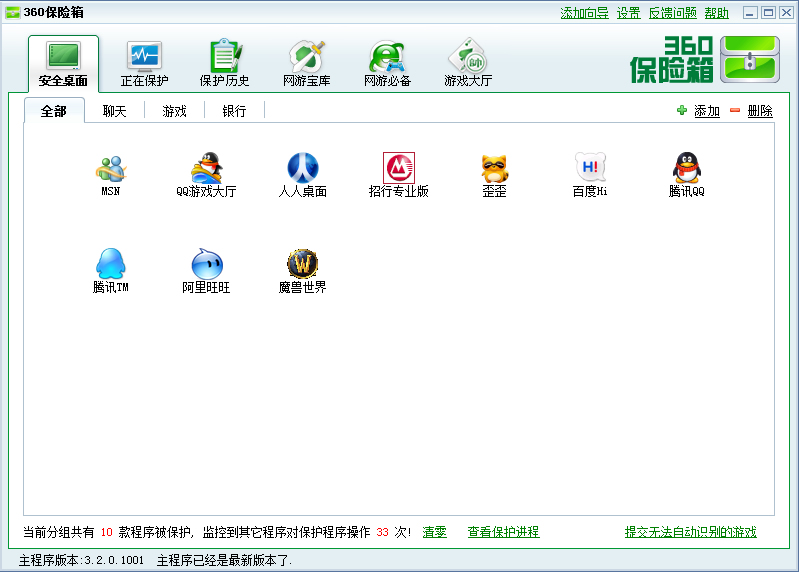Open the 帮助 link

716,13
